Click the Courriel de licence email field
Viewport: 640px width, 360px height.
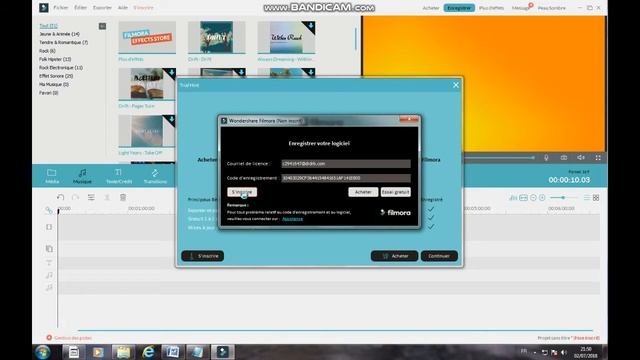click(x=346, y=164)
